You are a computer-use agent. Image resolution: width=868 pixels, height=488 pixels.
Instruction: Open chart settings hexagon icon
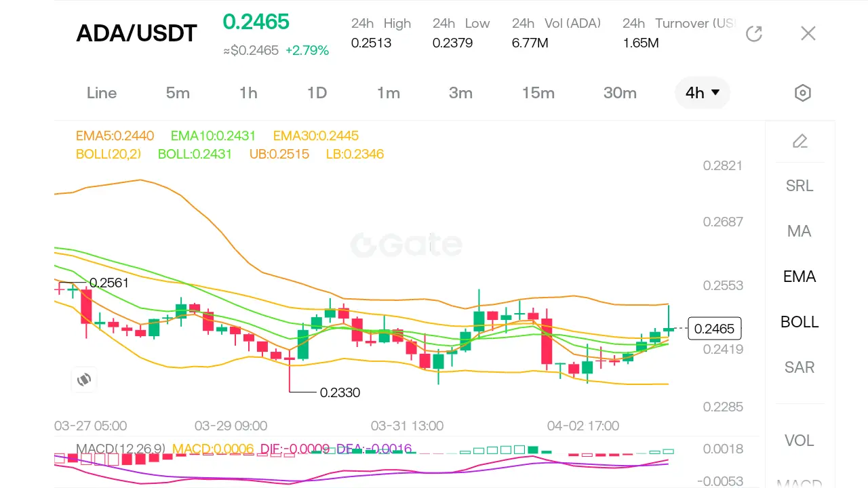pos(803,93)
